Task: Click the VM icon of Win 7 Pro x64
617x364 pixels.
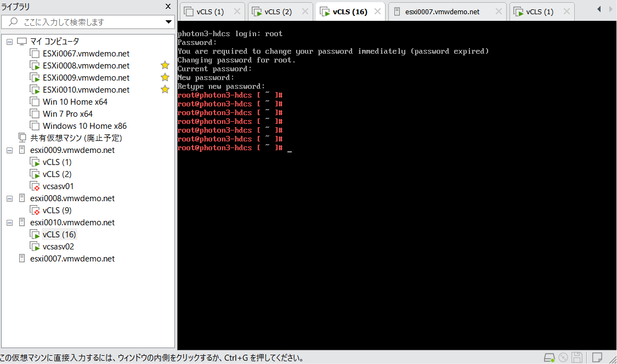Action: coord(35,113)
